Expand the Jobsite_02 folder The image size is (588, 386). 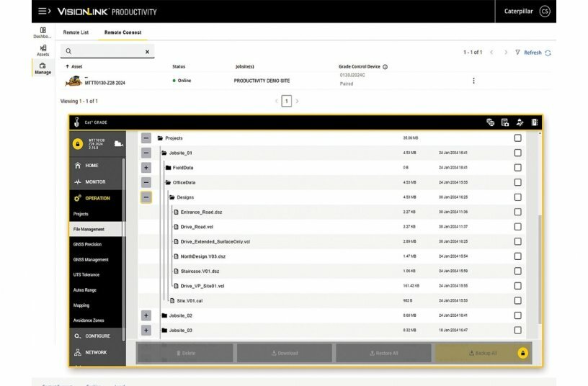click(146, 315)
